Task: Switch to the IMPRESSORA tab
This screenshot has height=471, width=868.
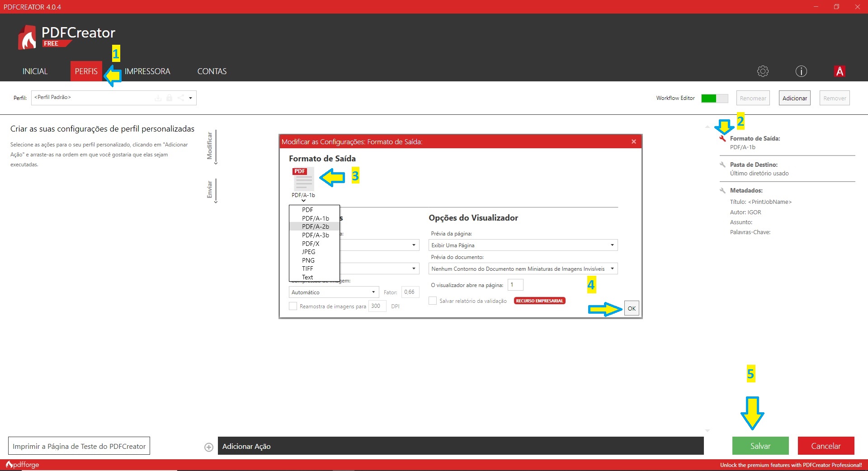Action: (147, 71)
